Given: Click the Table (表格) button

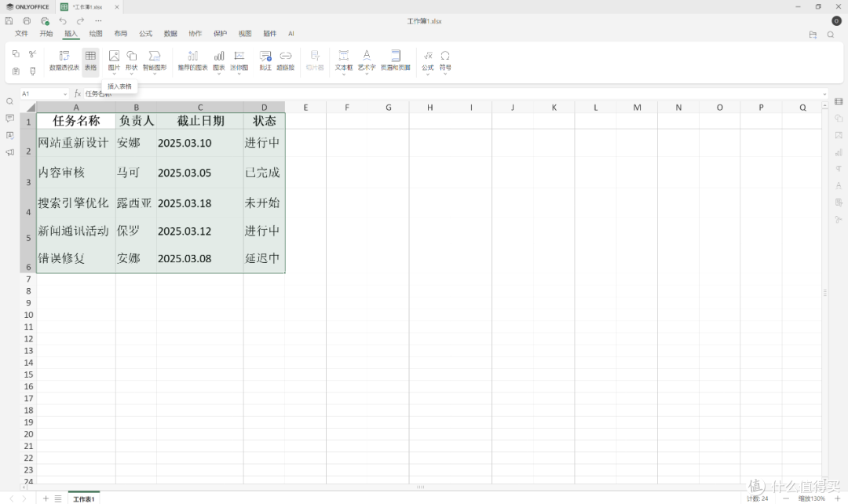Looking at the screenshot, I should click(90, 60).
